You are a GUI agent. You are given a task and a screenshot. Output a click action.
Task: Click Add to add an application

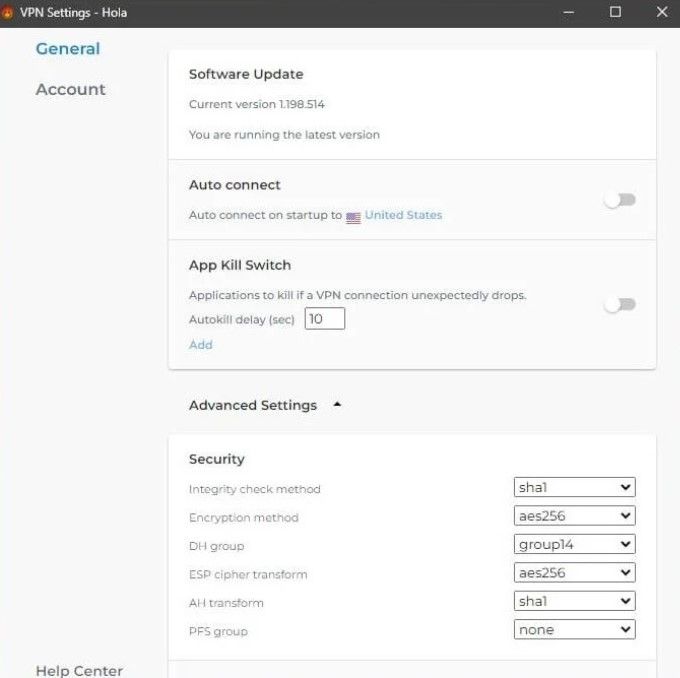click(x=201, y=345)
